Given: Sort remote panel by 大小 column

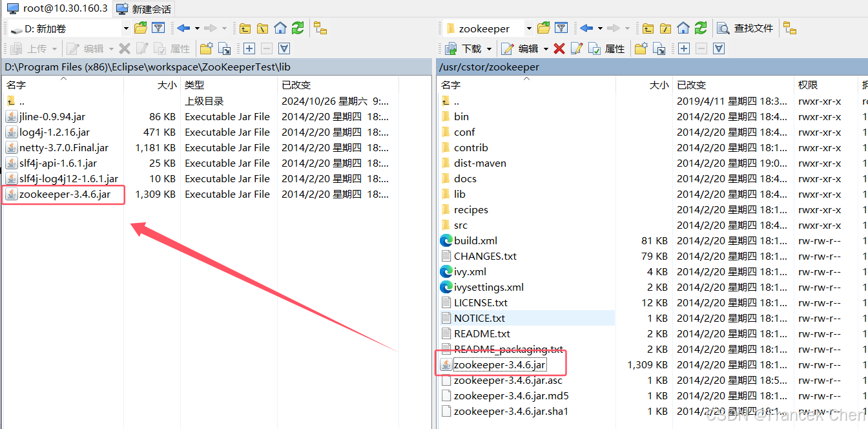Looking at the screenshot, I should (643, 85).
